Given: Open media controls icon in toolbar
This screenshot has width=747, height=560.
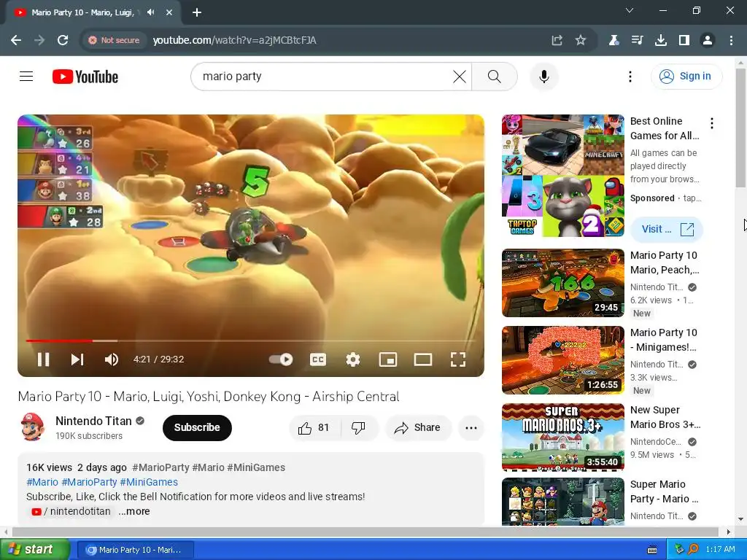Looking at the screenshot, I should coord(637,41).
